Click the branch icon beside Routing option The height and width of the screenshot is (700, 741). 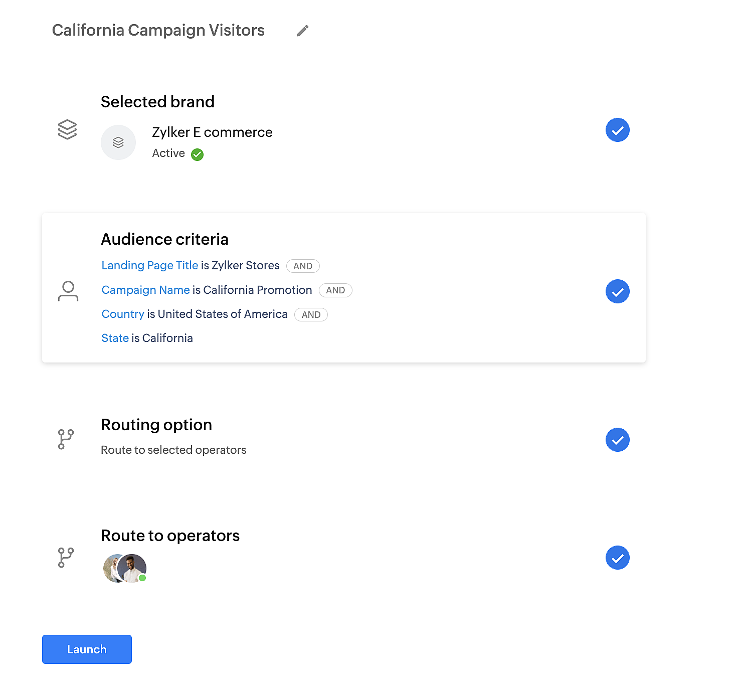(66, 439)
